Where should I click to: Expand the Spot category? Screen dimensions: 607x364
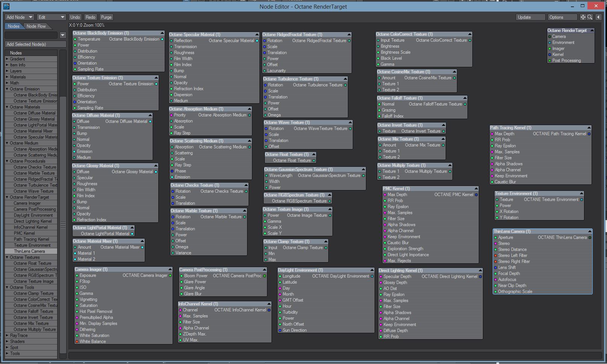[x=7, y=347]
